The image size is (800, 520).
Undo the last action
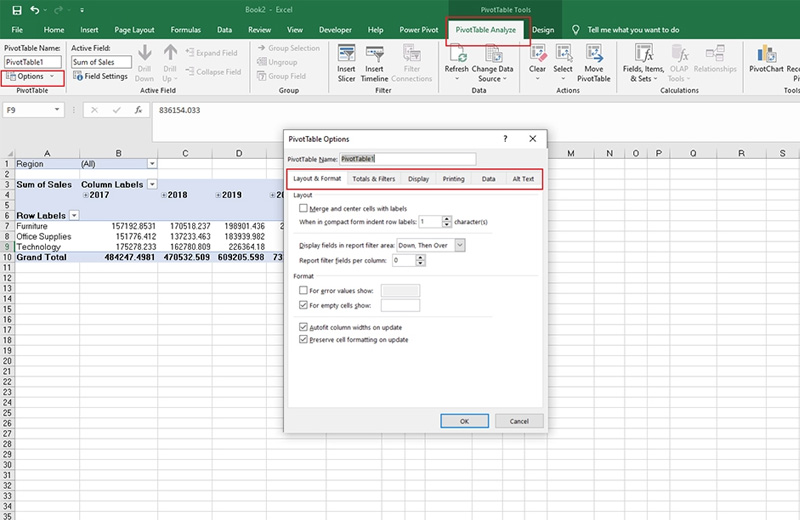pos(35,10)
